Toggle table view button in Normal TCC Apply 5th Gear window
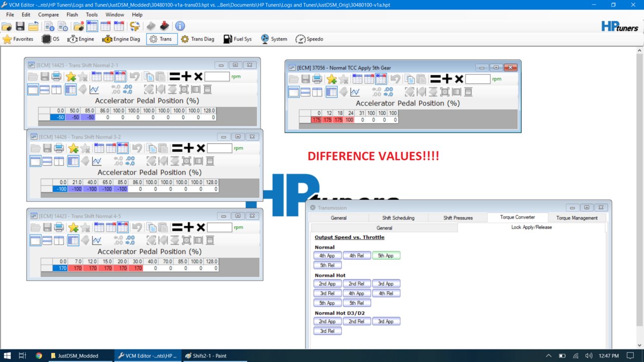Viewport: 644px width, 362px height. [x=331, y=92]
